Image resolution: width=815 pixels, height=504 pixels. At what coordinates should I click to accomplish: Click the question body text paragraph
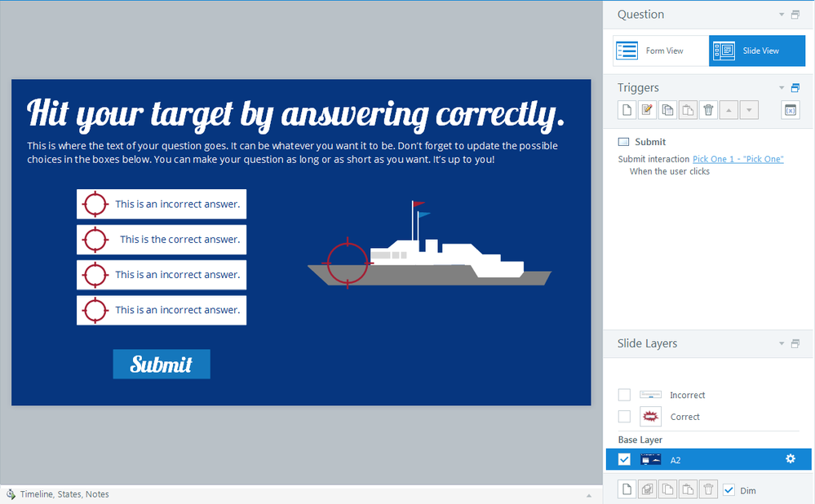[x=292, y=153]
